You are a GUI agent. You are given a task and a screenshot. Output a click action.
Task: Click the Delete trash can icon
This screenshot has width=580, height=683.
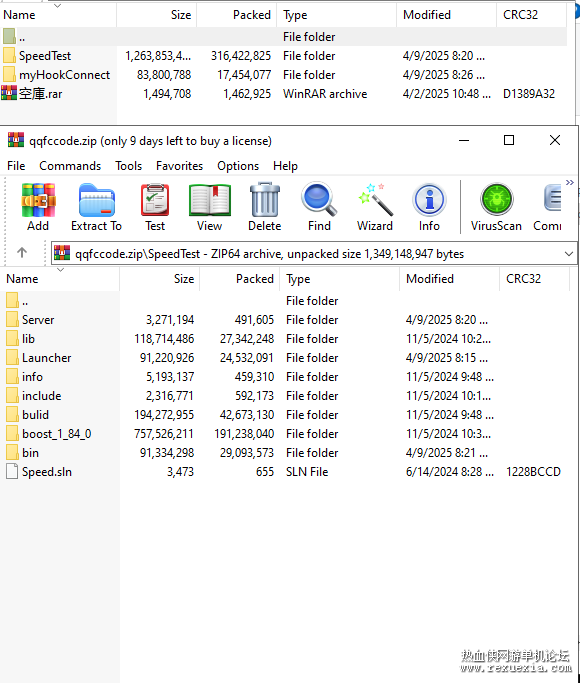pos(264,200)
